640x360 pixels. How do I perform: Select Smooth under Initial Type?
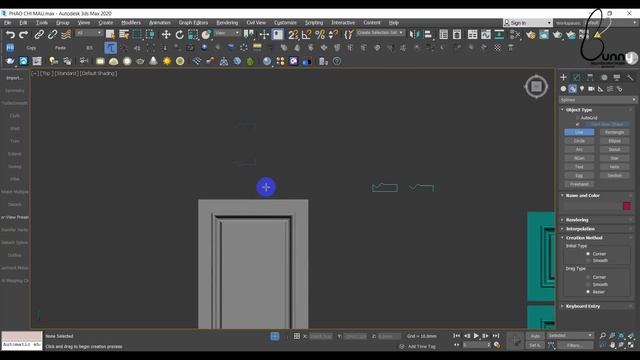[x=588, y=260]
